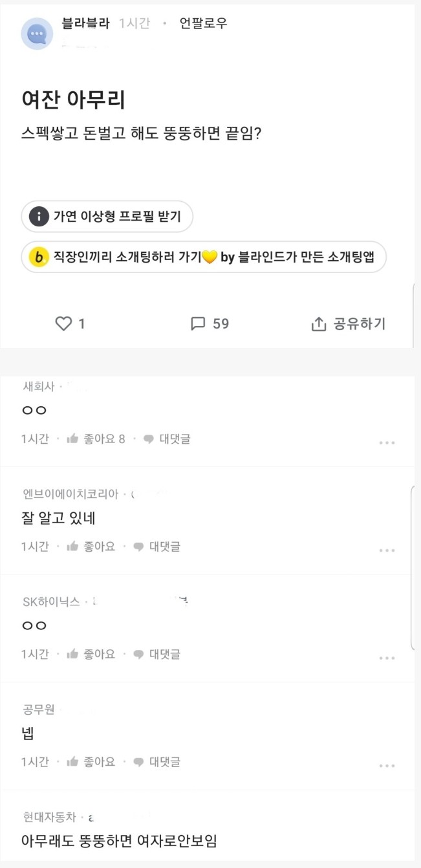The height and width of the screenshot is (868, 421).
Task: Like the 엔브이에이치코리아 comment
Action: click(x=72, y=547)
